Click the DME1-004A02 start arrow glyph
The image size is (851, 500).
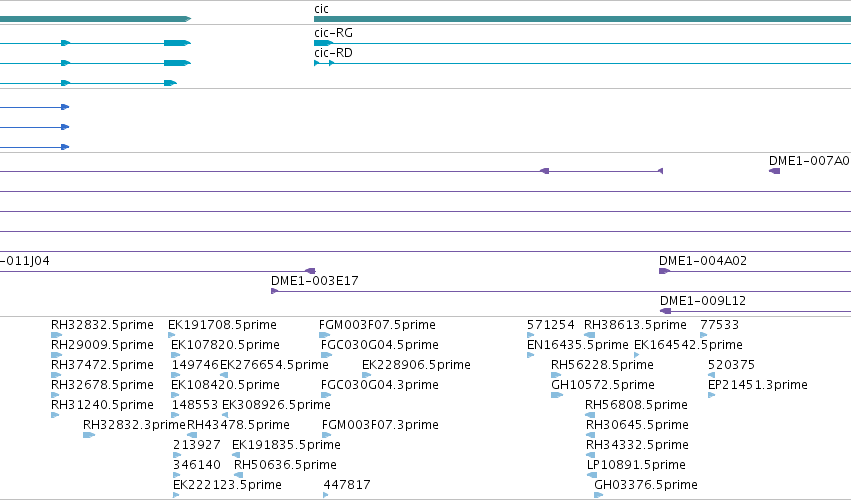pos(664,271)
